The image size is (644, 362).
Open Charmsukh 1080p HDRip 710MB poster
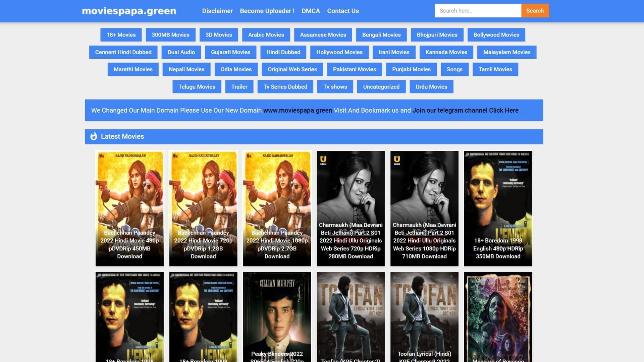point(424,208)
